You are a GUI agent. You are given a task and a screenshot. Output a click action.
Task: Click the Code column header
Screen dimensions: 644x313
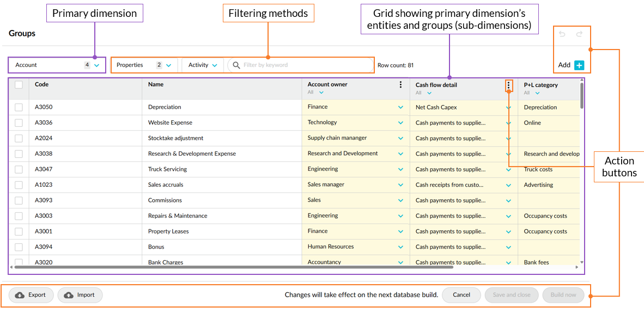[42, 84]
